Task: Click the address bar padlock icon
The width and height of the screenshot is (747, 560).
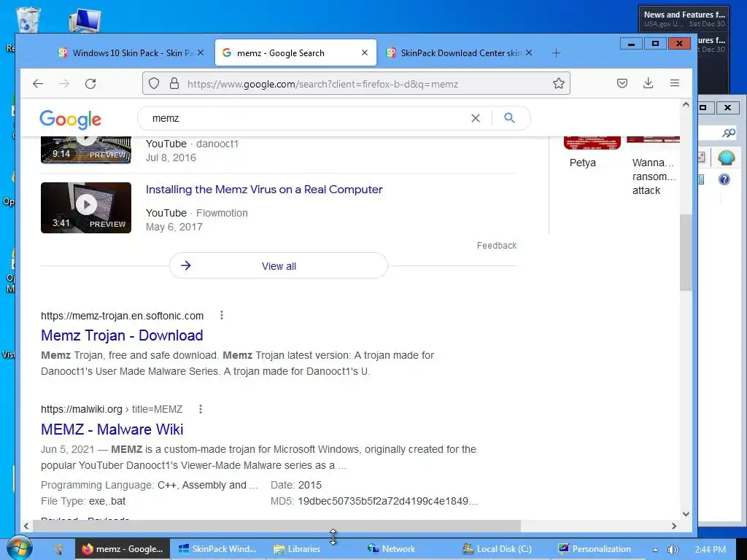Action: (x=174, y=84)
